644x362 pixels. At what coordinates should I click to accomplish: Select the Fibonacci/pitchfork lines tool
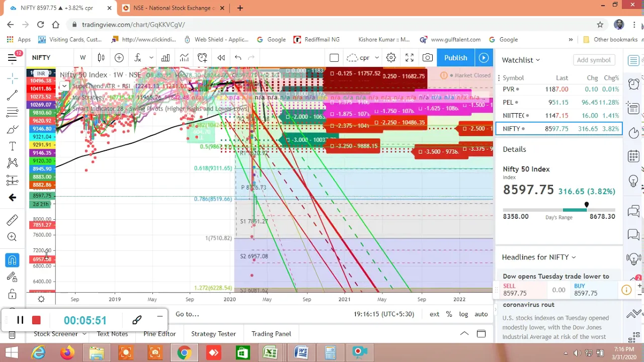click(13, 113)
